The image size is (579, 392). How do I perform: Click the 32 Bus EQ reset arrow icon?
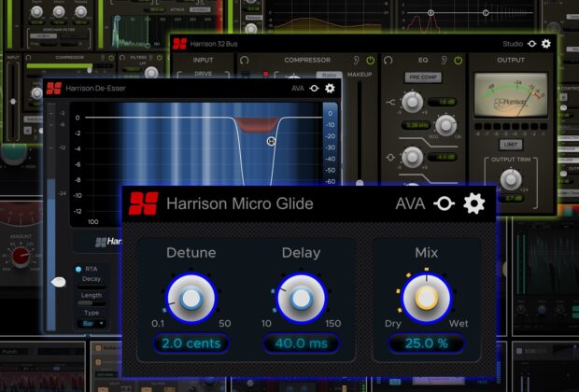click(388, 60)
